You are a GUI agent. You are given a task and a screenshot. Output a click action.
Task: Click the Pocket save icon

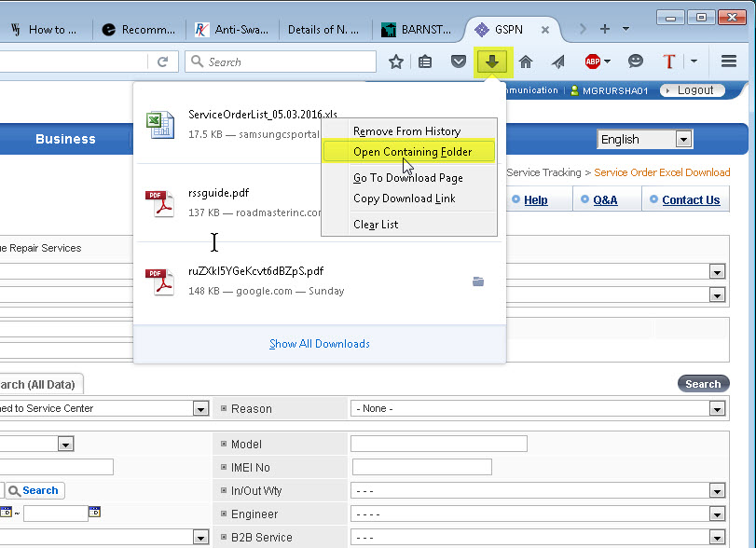458,62
